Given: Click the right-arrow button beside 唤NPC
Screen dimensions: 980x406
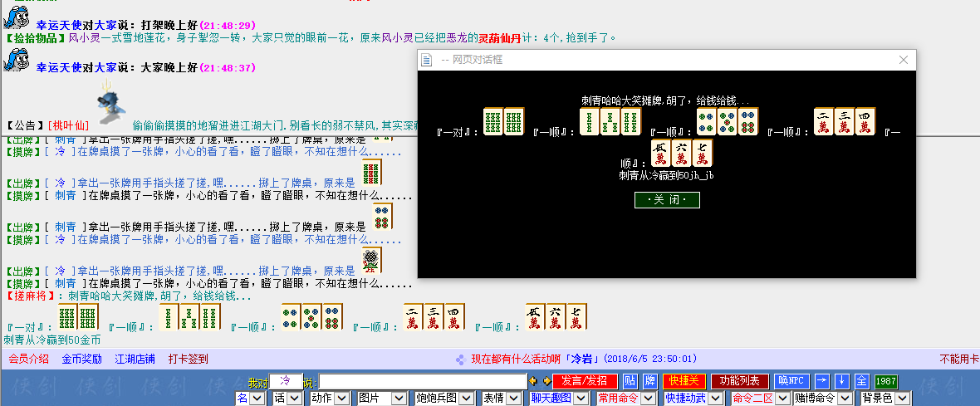Looking at the screenshot, I should pyautogui.click(x=822, y=381).
